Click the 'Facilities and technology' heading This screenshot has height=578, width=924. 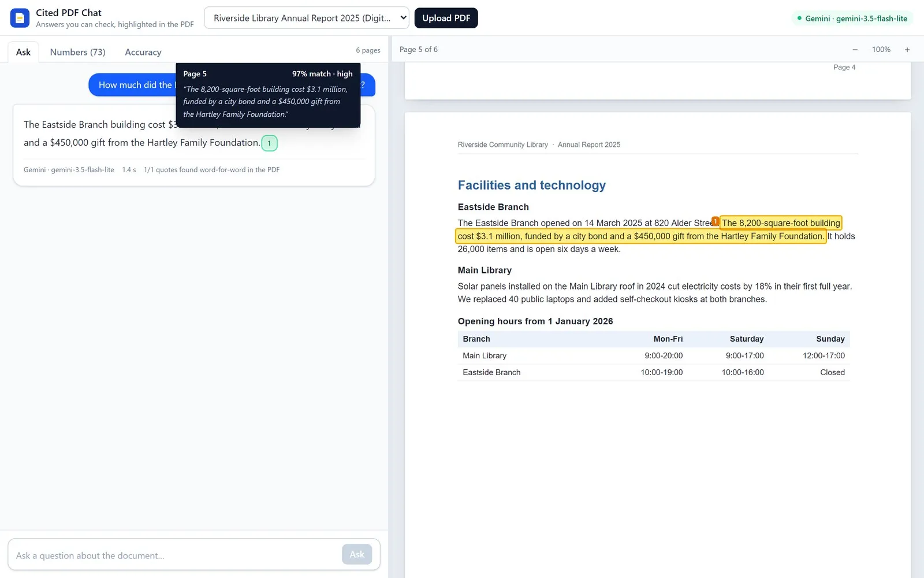(x=531, y=185)
